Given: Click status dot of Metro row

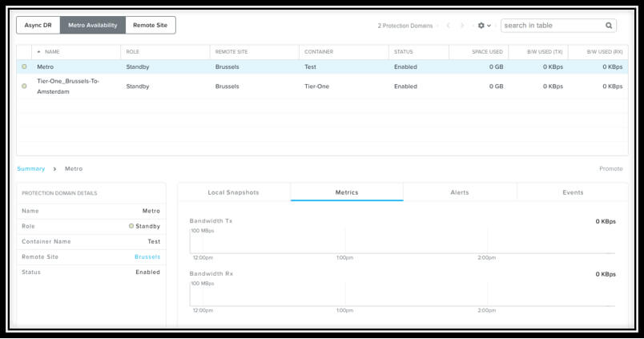Looking at the screenshot, I should click(x=24, y=67).
